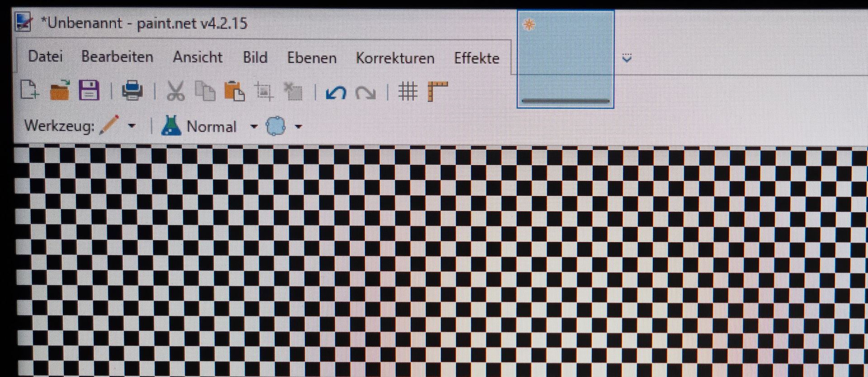This screenshot has width=868, height=377.
Task: Toggle the pixel grid display
Action: point(408,92)
